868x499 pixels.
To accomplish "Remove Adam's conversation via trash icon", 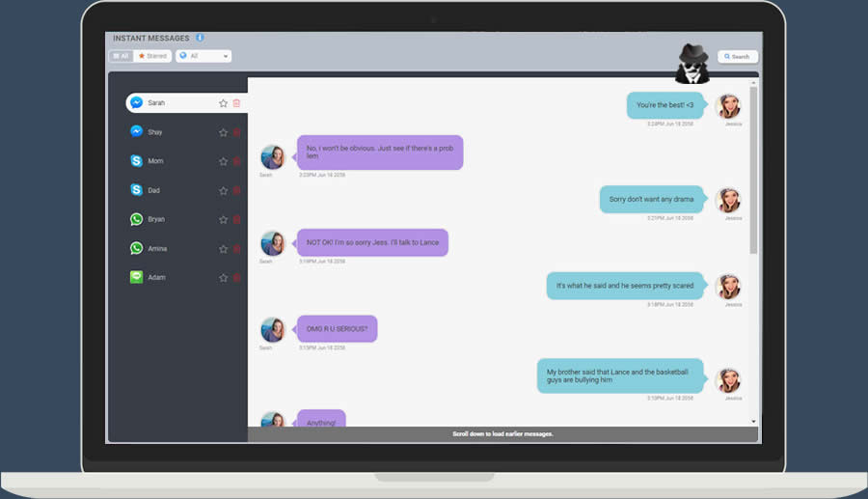I will click(x=237, y=278).
